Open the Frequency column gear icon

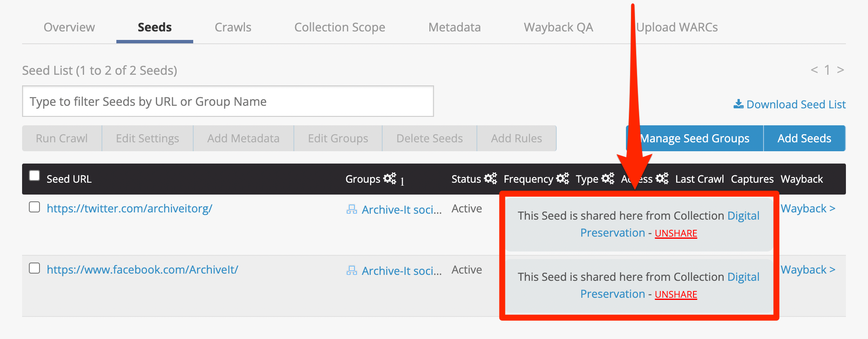(x=562, y=178)
